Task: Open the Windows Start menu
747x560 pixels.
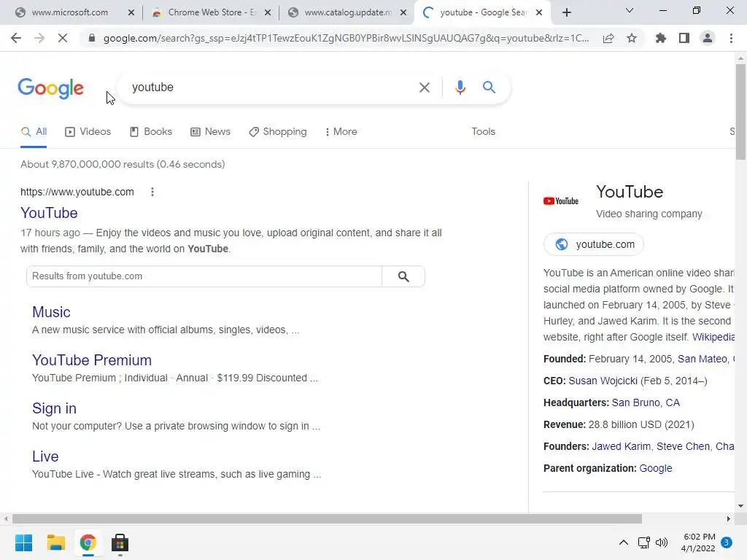Action: pyautogui.click(x=23, y=542)
